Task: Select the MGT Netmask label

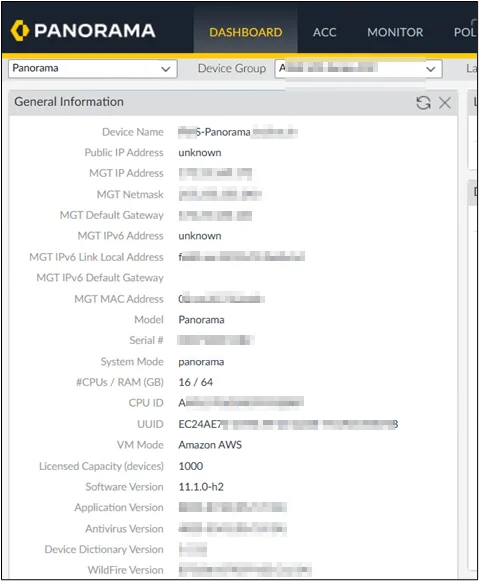Action: coord(130,195)
